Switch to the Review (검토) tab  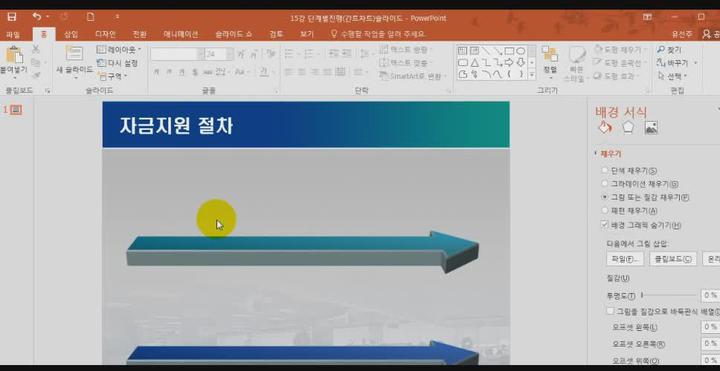(x=276, y=34)
